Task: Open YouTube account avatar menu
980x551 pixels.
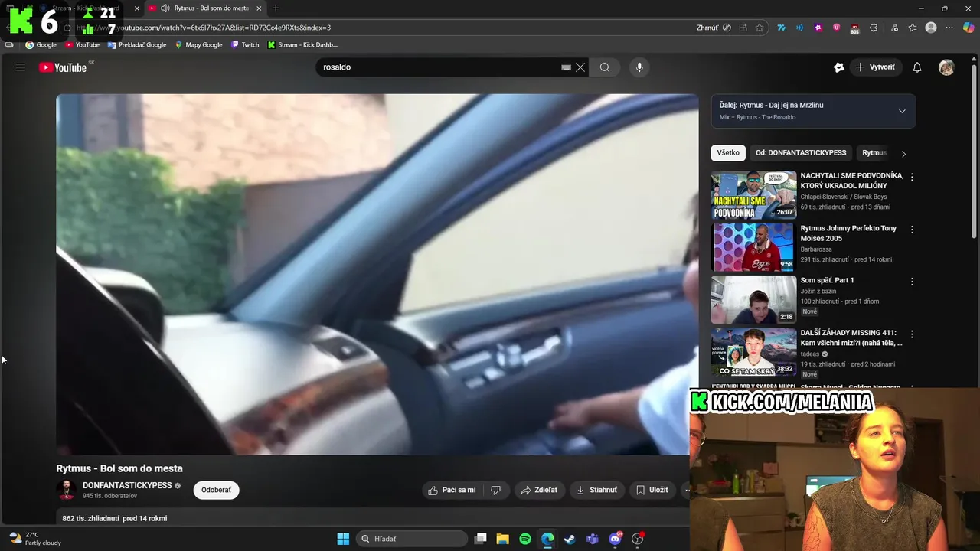Action: tap(946, 67)
